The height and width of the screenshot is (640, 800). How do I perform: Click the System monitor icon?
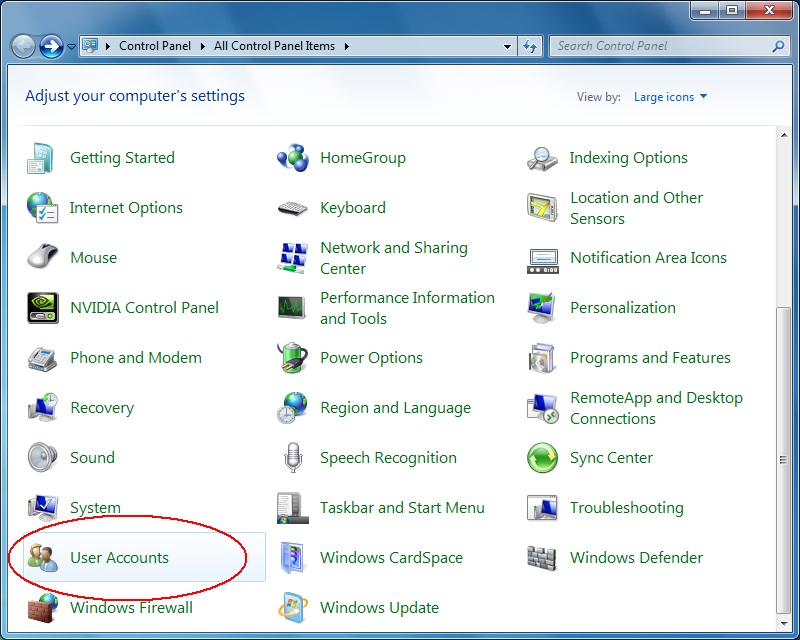coord(43,507)
